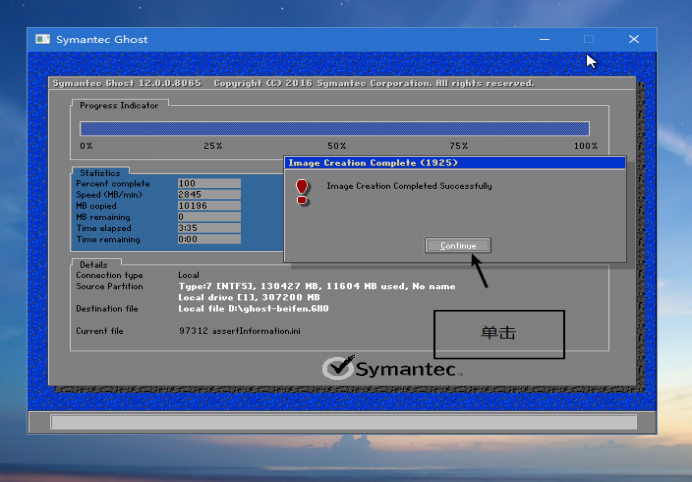The width and height of the screenshot is (692, 482).
Task: Click the Details group label
Action: [x=93, y=264]
